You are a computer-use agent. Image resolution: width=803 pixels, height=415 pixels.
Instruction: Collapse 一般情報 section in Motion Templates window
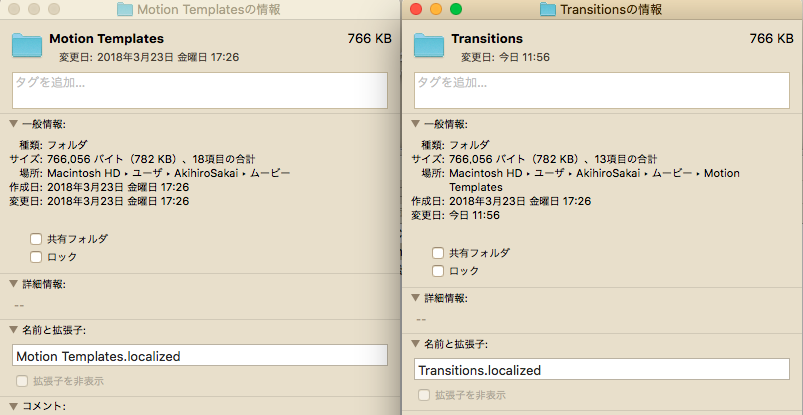tap(13, 124)
